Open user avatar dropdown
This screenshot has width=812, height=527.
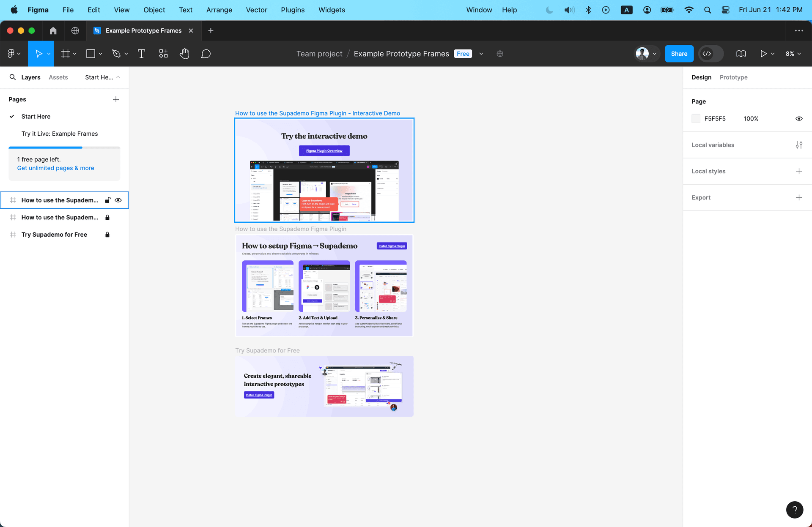tap(647, 54)
